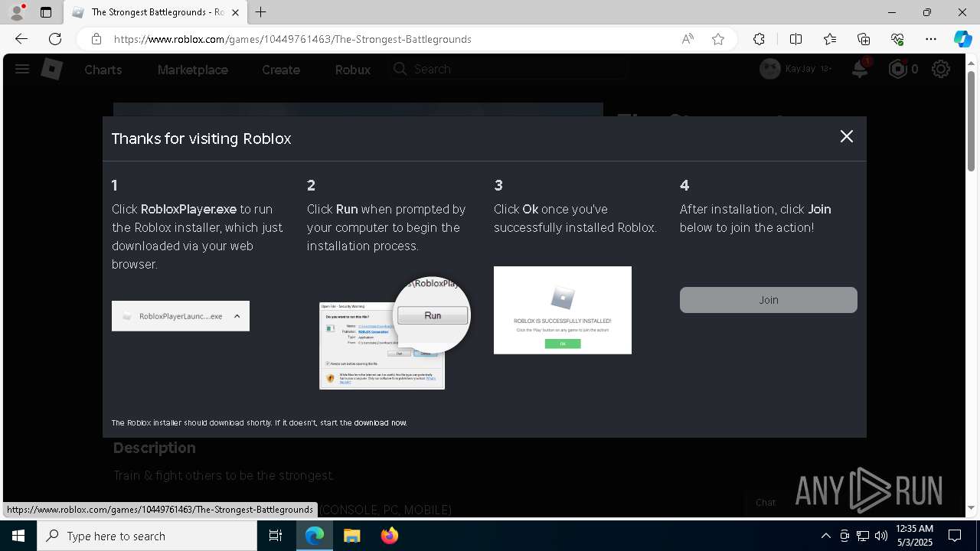Open the Favorites list

(830, 39)
